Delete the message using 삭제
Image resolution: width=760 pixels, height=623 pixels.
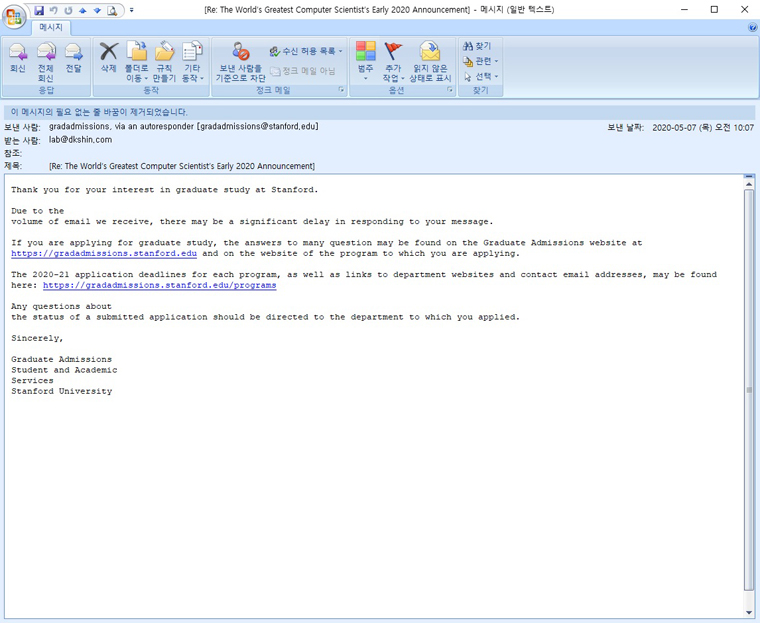point(109,58)
